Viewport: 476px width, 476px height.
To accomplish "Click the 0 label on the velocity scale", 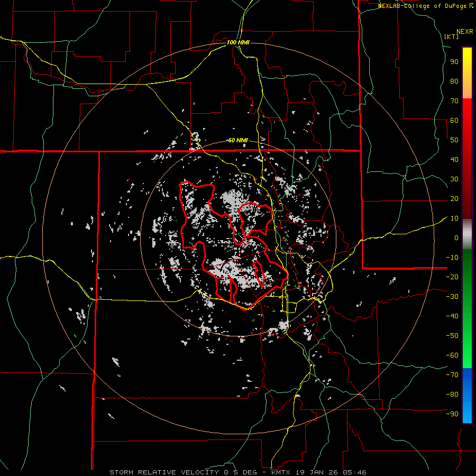I will 455,238.
